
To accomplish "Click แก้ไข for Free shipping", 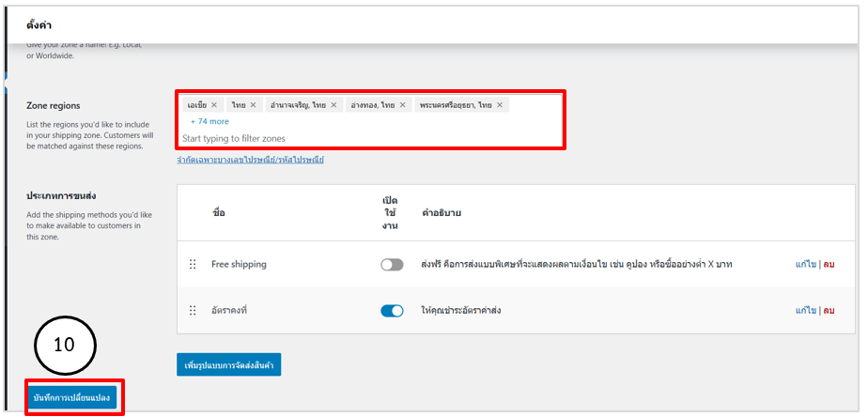I will pyautogui.click(x=805, y=265).
